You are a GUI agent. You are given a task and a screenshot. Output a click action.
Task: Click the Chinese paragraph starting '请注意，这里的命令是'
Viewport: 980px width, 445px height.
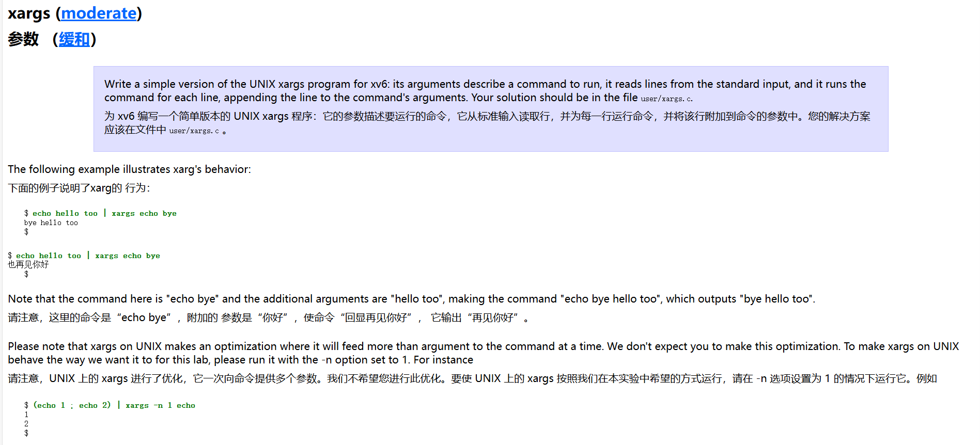tap(269, 317)
